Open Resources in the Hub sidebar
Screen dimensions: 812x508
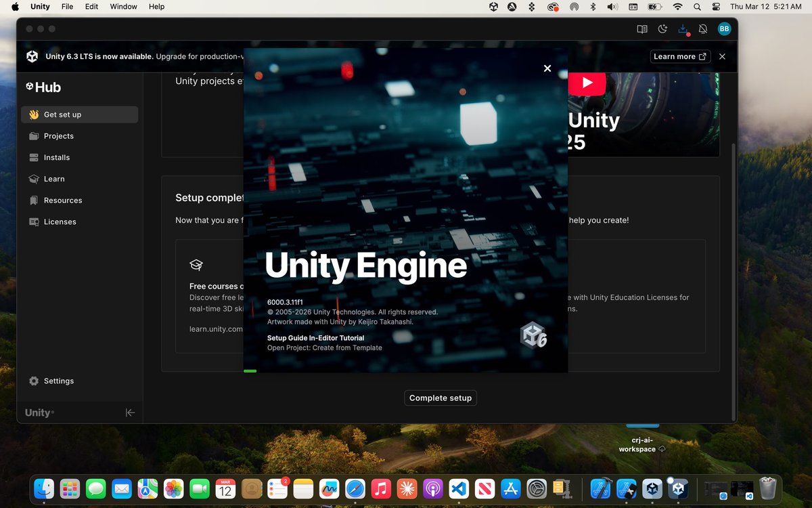pos(79,200)
